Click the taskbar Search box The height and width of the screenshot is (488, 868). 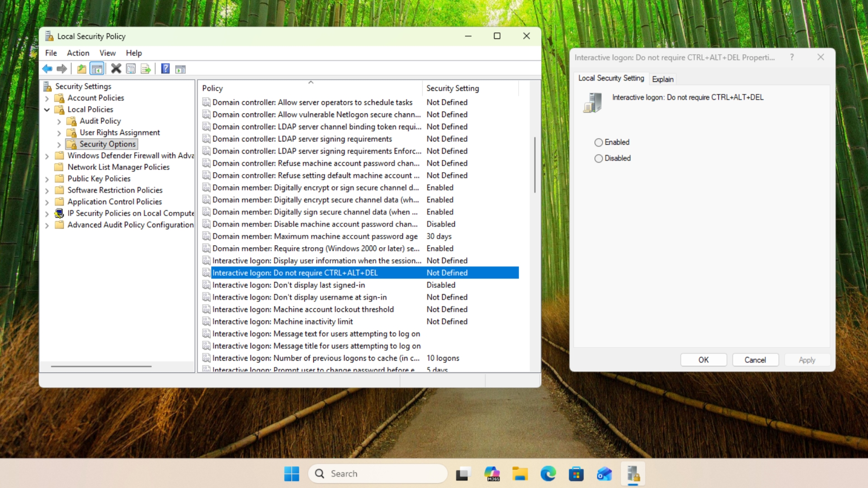coord(378,474)
